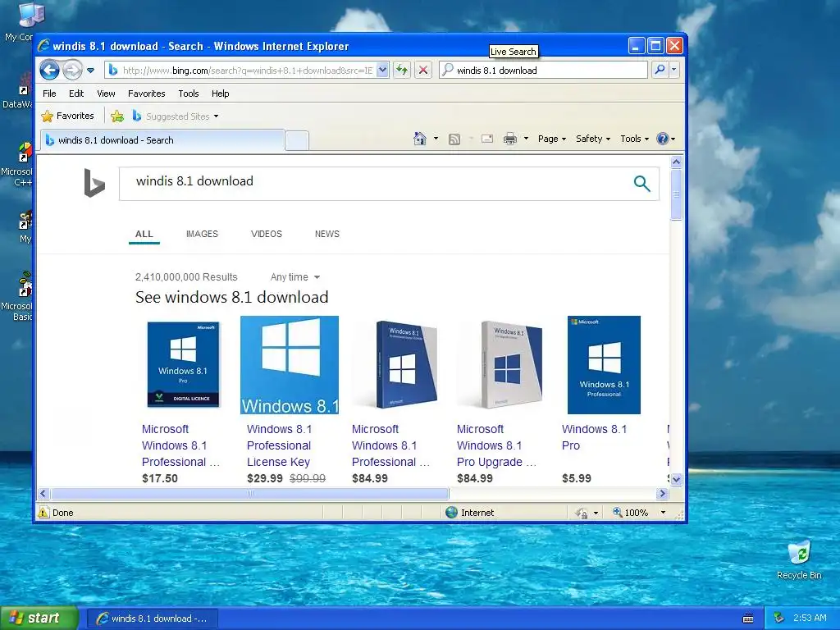Stop loading with the red X icon

coord(423,71)
